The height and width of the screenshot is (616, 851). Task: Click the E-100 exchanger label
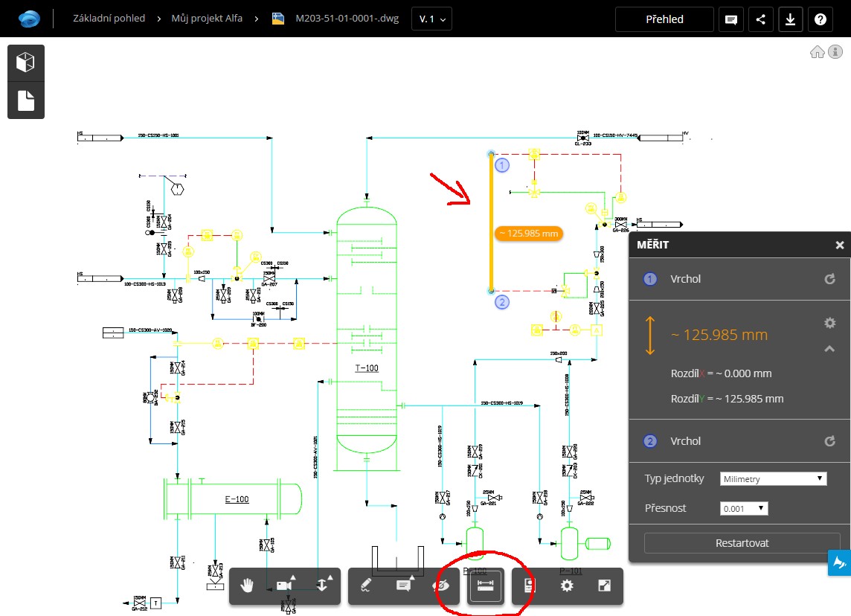coord(237,499)
